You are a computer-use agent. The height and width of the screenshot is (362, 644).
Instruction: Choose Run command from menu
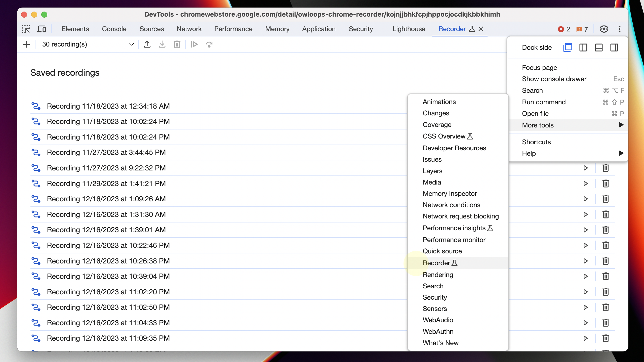coord(568,102)
